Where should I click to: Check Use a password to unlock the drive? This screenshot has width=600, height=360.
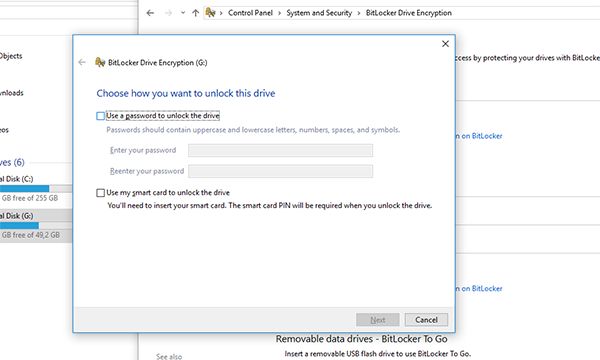click(101, 116)
